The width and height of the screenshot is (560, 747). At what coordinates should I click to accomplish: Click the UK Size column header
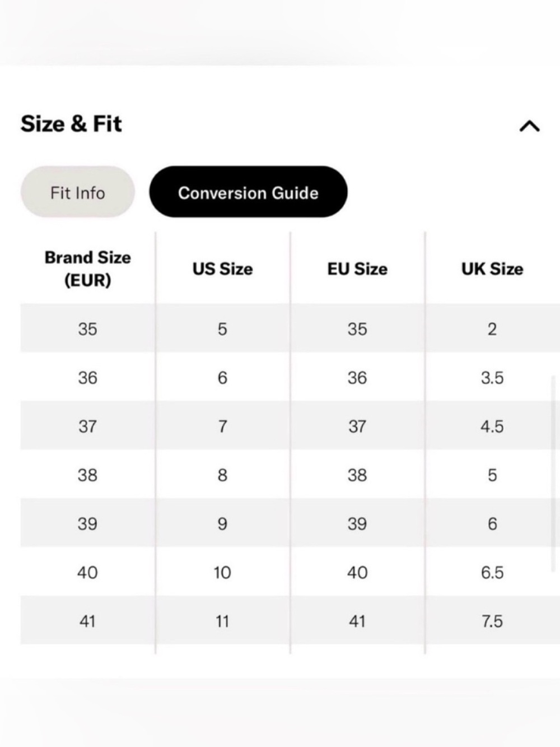pyautogui.click(x=492, y=268)
